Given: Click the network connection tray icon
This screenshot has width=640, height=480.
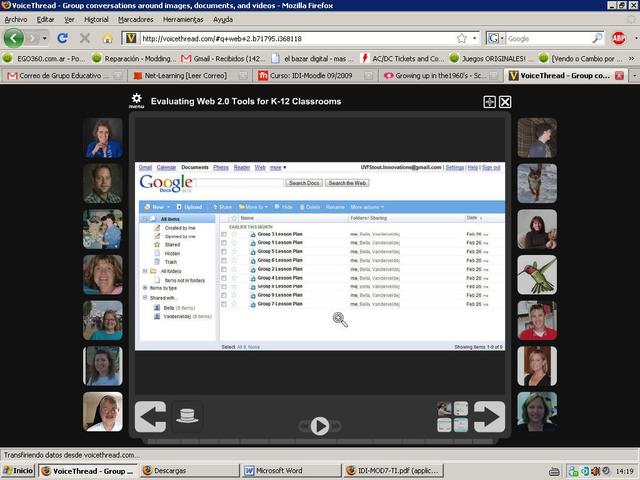Looking at the screenshot, I should tap(573, 471).
